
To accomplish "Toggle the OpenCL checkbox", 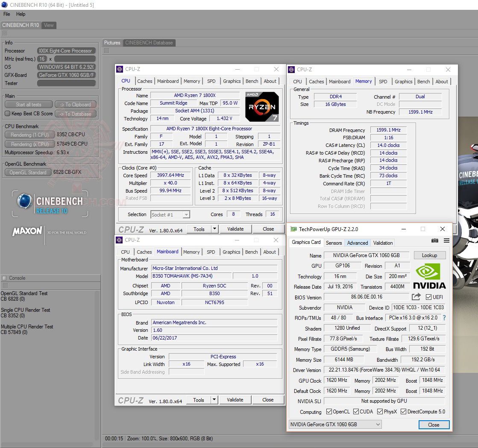I will pos(329,412).
